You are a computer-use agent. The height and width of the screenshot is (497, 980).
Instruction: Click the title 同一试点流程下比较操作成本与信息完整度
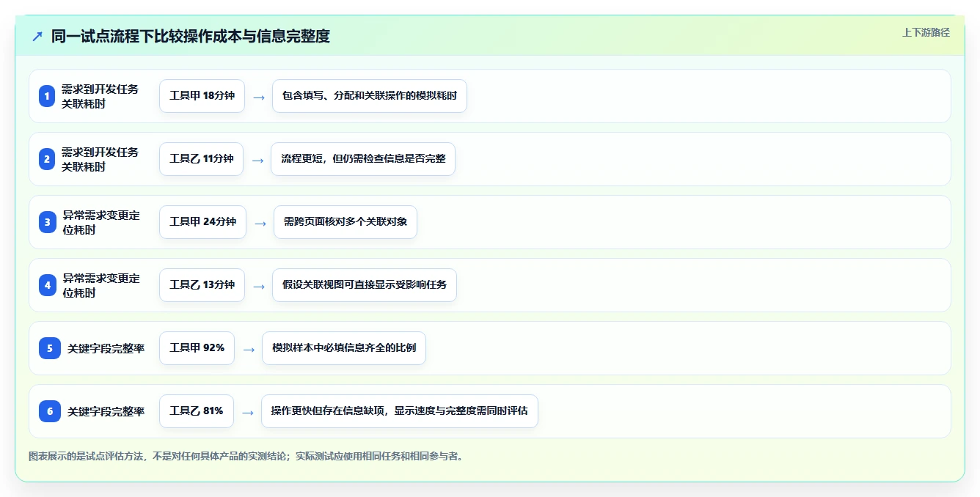tap(191, 36)
